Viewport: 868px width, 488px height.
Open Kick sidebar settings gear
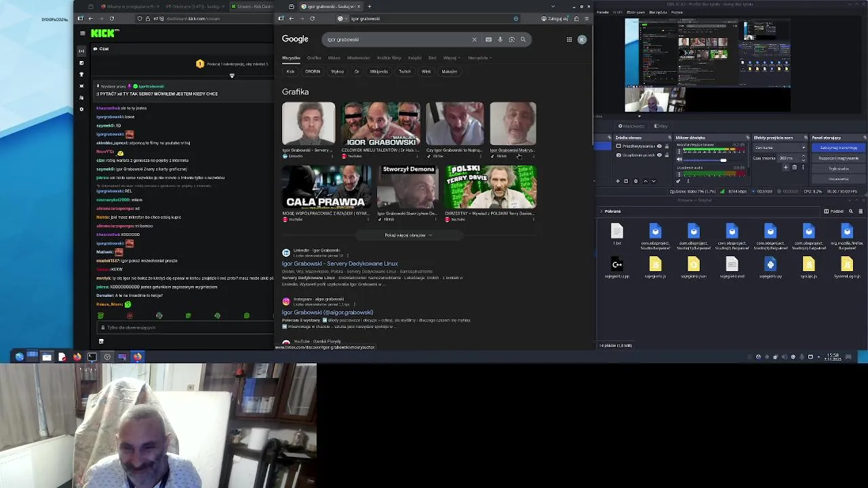coord(82,108)
